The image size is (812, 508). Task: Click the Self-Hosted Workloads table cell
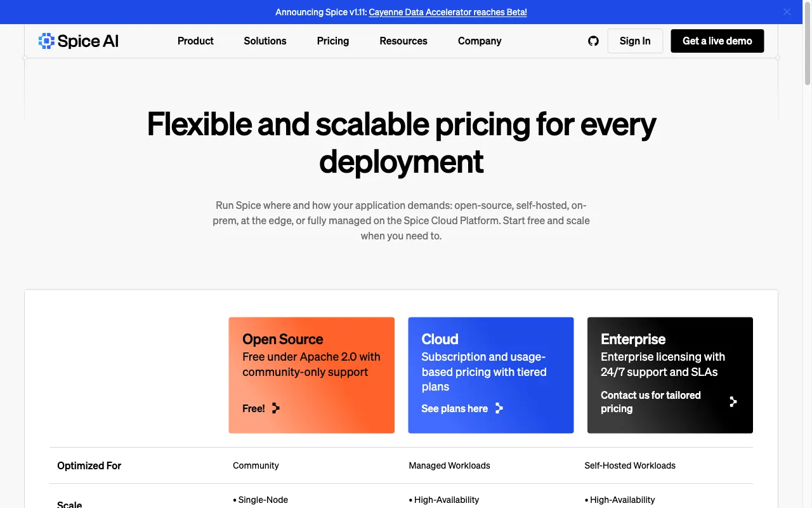(630, 465)
